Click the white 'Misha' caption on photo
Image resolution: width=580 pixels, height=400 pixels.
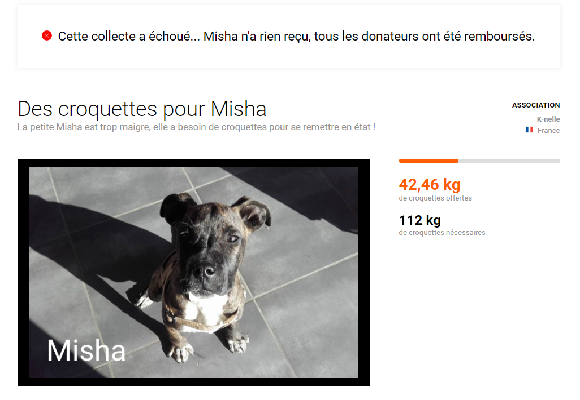pyautogui.click(x=86, y=350)
